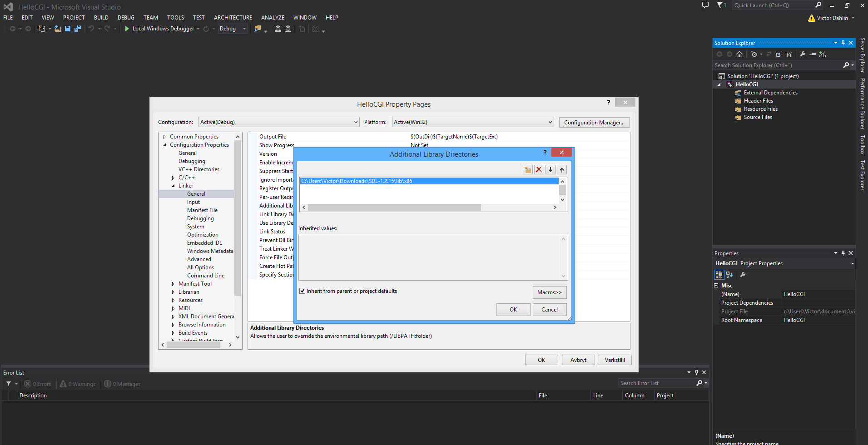Open ANALYZE menu
Viewport: 868px width, 445px height.
(x=273, y=18)
